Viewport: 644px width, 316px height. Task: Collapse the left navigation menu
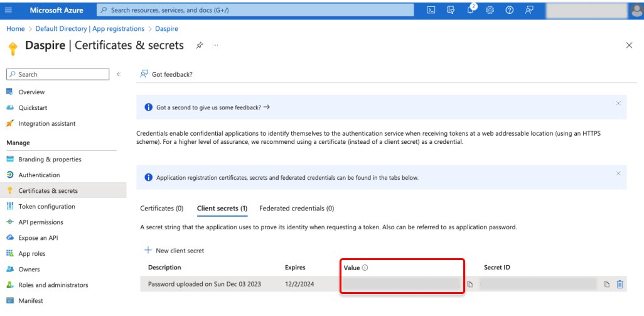[x=118, y=74]
